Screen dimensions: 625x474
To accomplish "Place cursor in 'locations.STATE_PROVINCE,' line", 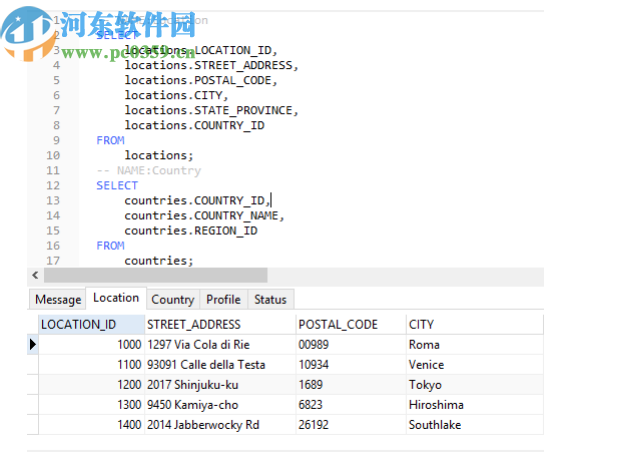I will (x=211, y=110).
